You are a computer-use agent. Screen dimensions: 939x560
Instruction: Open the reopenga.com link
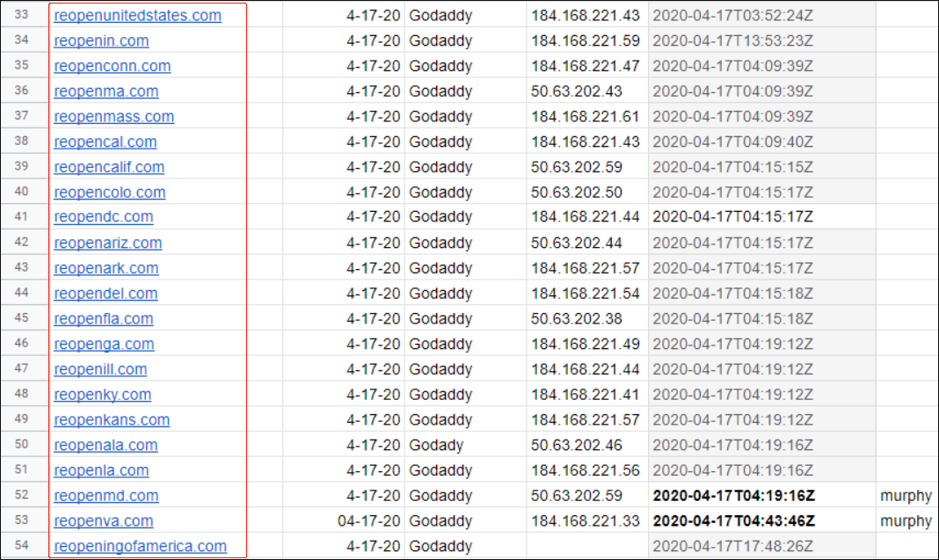tap(104, 344)
